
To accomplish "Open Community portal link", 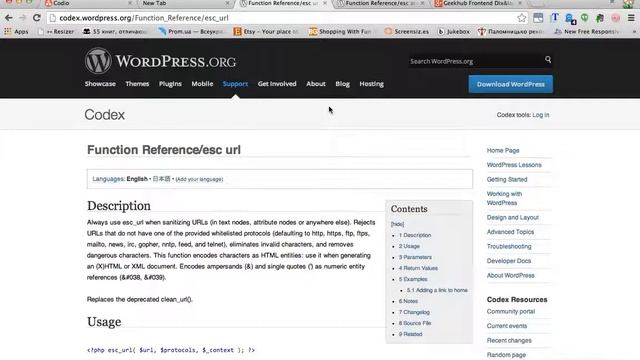I will click(511, 311).
